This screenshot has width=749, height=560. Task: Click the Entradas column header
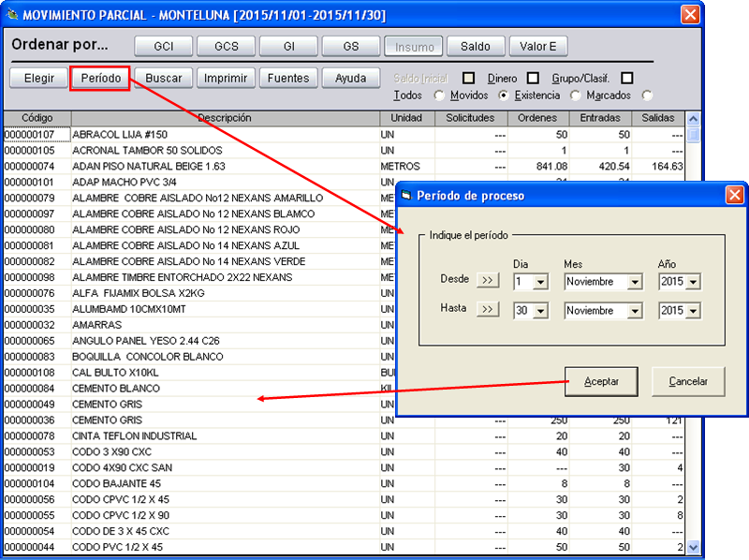coord(600,118)
